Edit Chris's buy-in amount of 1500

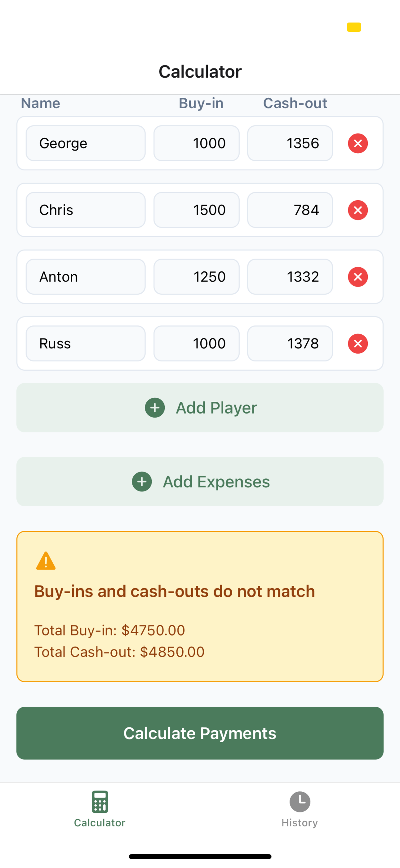pos(196,210)
